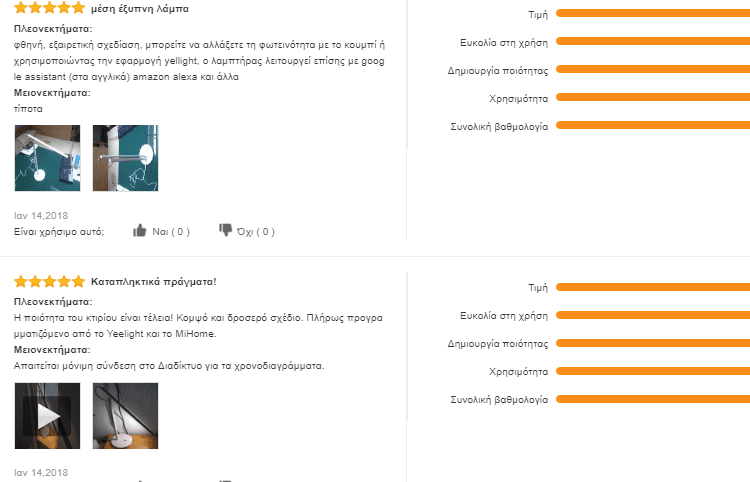Viewport: 750px width, 482px height.
Task: Play the video thumbnail in the second review
Action: coord(47,416)
